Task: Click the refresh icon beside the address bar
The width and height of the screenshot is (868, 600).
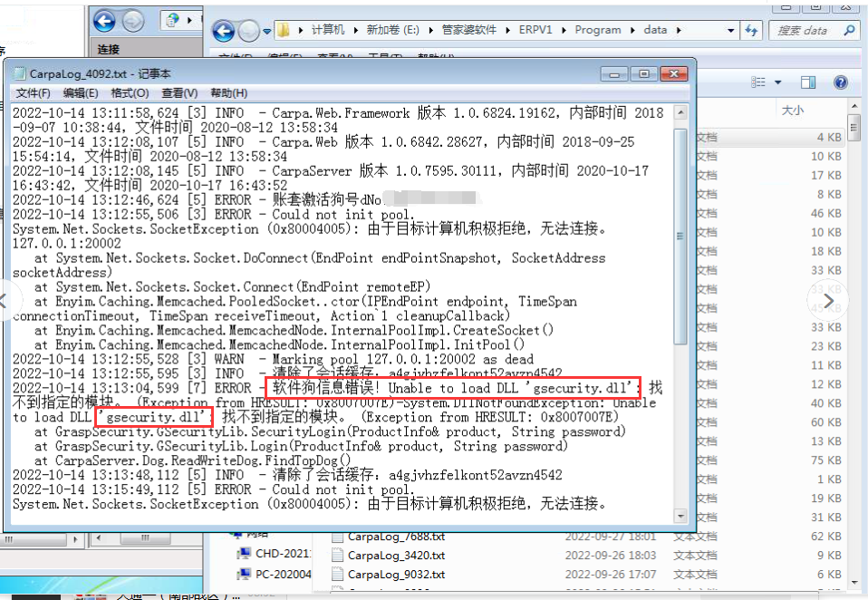Action: pyautogui.click(x=750, y=30)
